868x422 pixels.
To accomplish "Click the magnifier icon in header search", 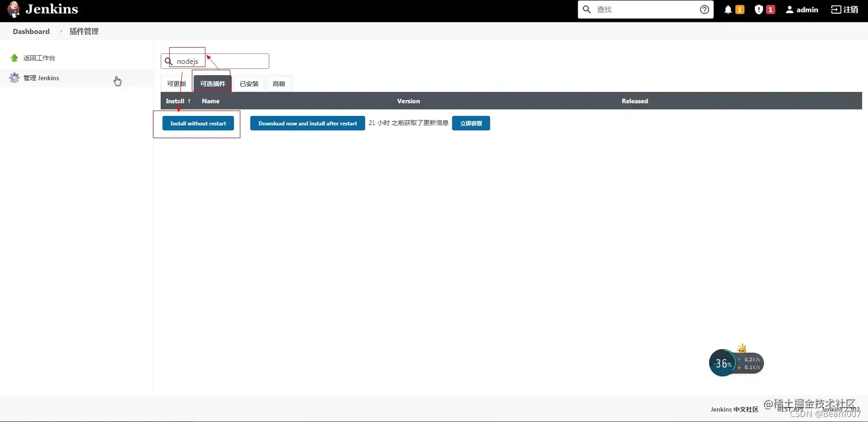I will point(587,10).
